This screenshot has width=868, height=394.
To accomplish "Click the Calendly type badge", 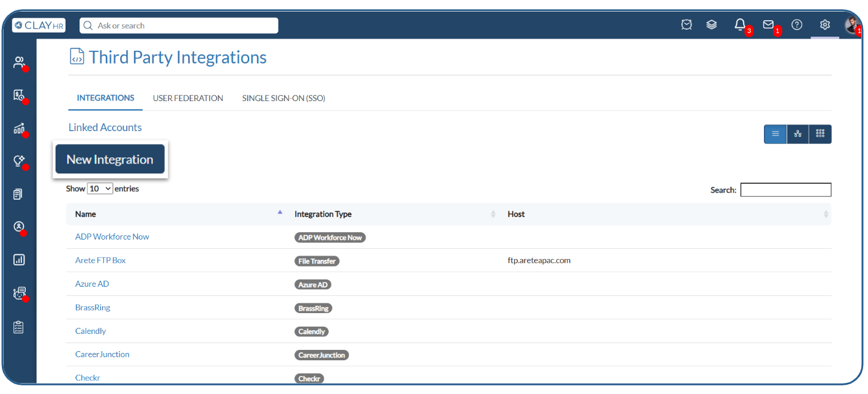I will coord(312,331).
